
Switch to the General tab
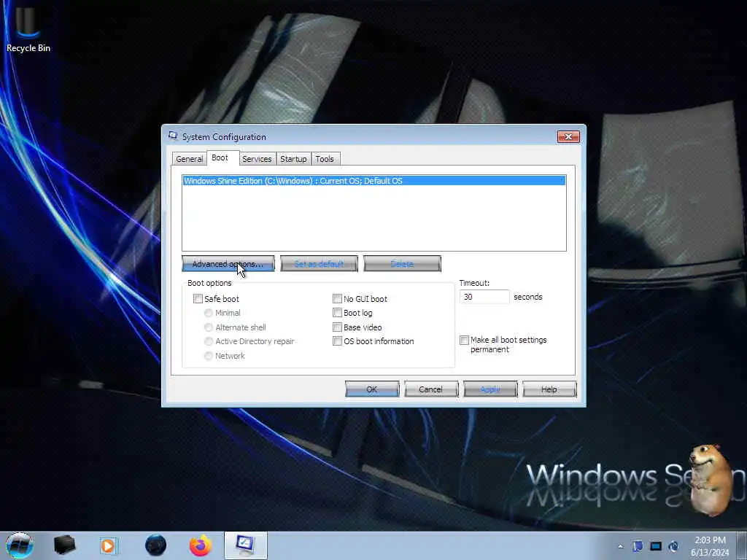click(189, 159)
